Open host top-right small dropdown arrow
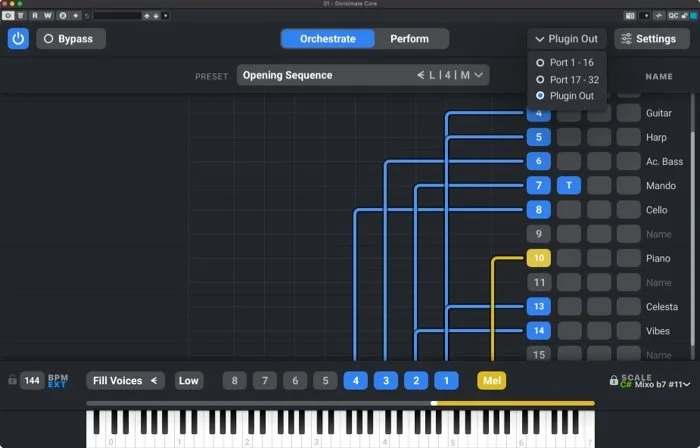This screenshot has width=700, height=448. coord(646,16)
